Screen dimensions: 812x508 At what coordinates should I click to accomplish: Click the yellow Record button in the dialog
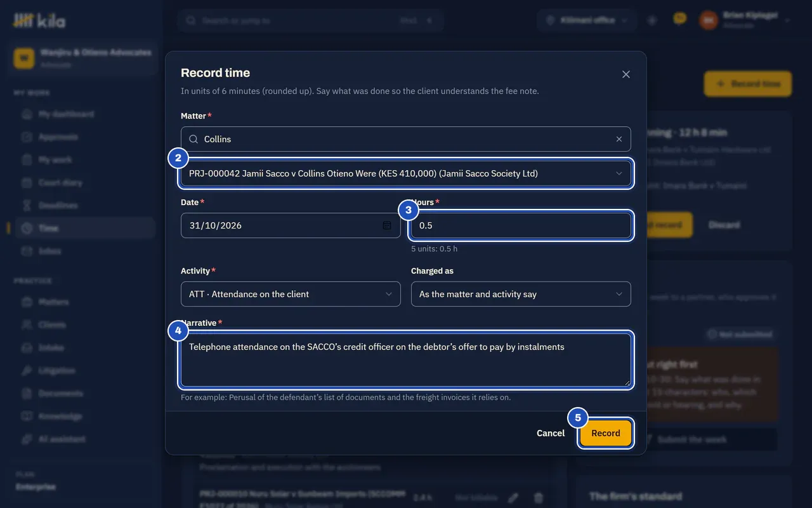point(606,433)
